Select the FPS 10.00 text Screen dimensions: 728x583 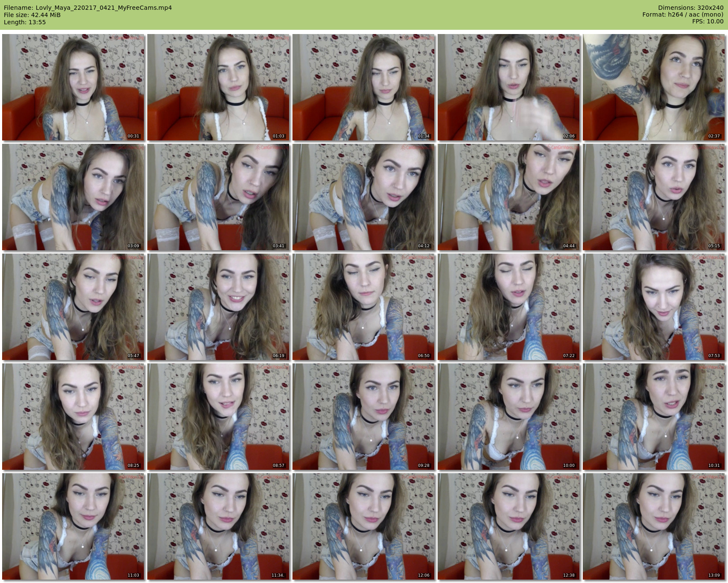[708, 21]
